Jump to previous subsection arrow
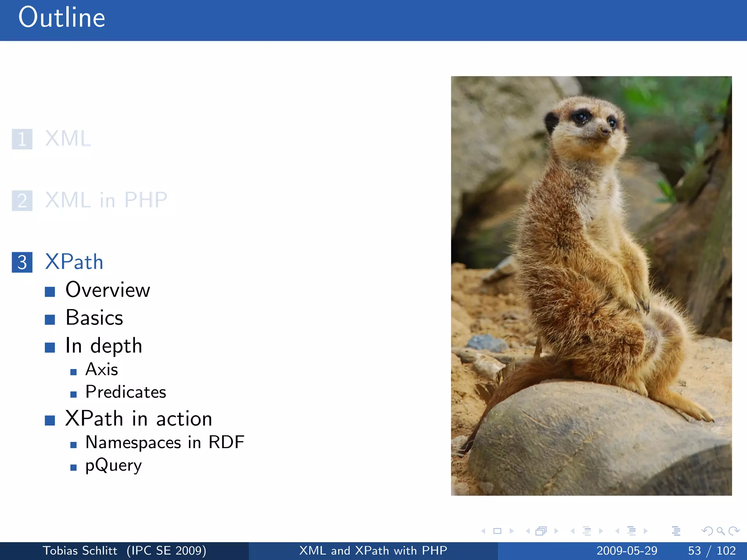 pyautogui.click(x=573, y=531)
